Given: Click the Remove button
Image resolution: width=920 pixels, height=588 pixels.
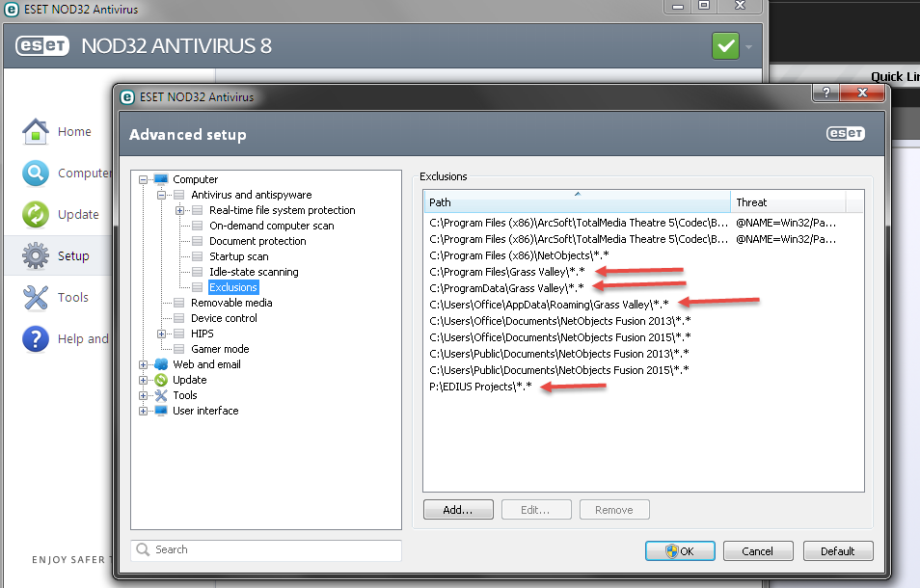Looking at the screenshot, I should click(614, 510).
